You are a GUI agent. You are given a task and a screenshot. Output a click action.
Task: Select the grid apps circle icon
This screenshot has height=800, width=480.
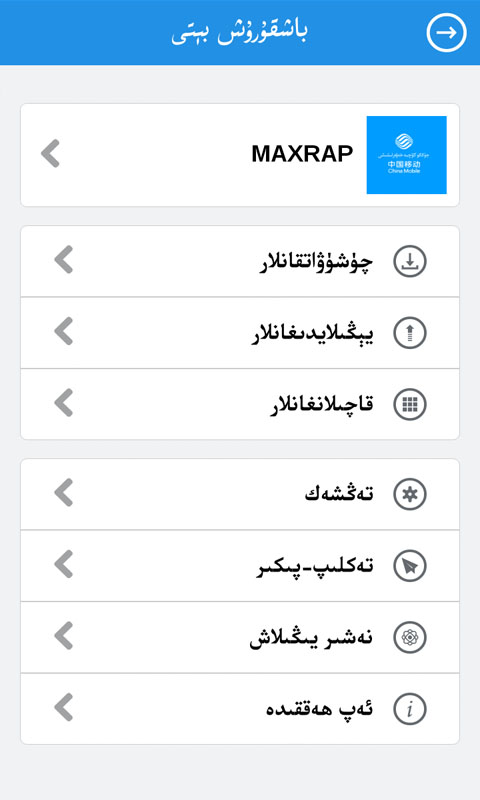coord(410,404)
